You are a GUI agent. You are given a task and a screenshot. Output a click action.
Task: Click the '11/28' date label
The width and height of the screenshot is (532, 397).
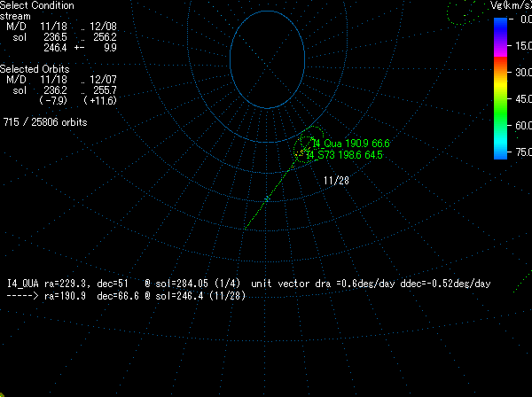[336, 181]
